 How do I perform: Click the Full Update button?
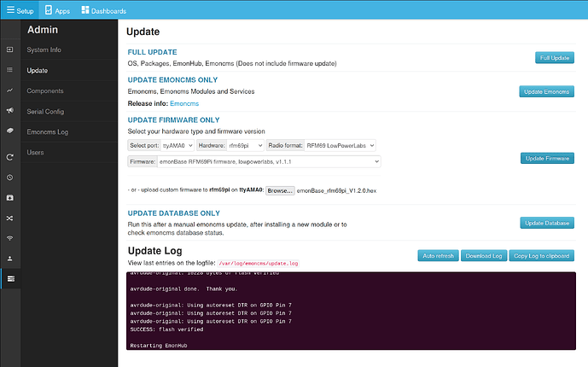(x=554, y=58)
